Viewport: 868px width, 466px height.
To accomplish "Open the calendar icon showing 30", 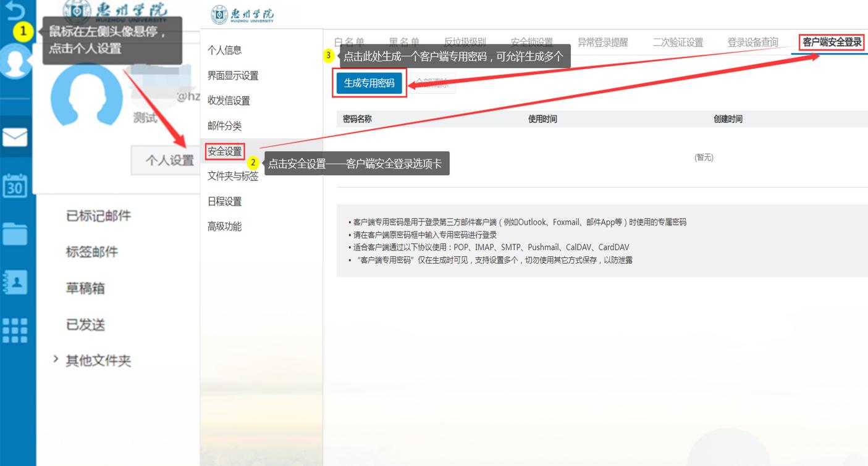I will click(x=15, y=185).
